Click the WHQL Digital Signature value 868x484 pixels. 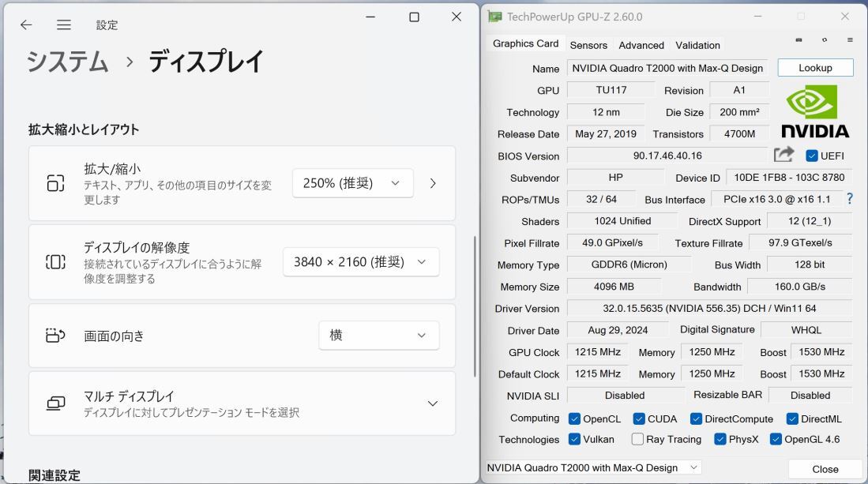pos(806,330)
